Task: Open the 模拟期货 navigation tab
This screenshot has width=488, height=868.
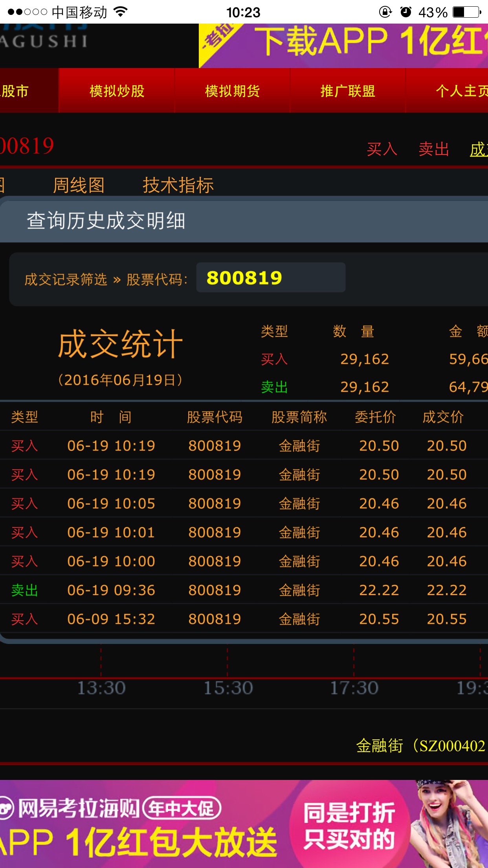Action: [x=232, y=91]
